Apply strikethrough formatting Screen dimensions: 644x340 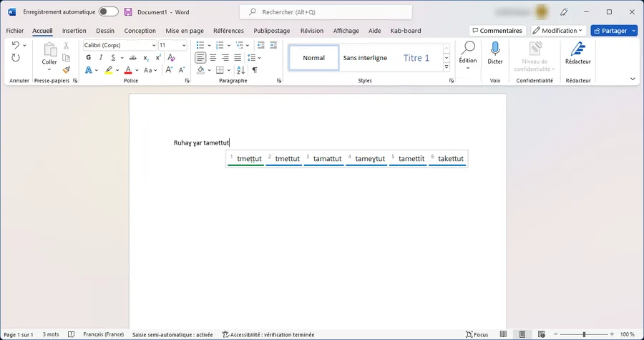tap(132, 58)
